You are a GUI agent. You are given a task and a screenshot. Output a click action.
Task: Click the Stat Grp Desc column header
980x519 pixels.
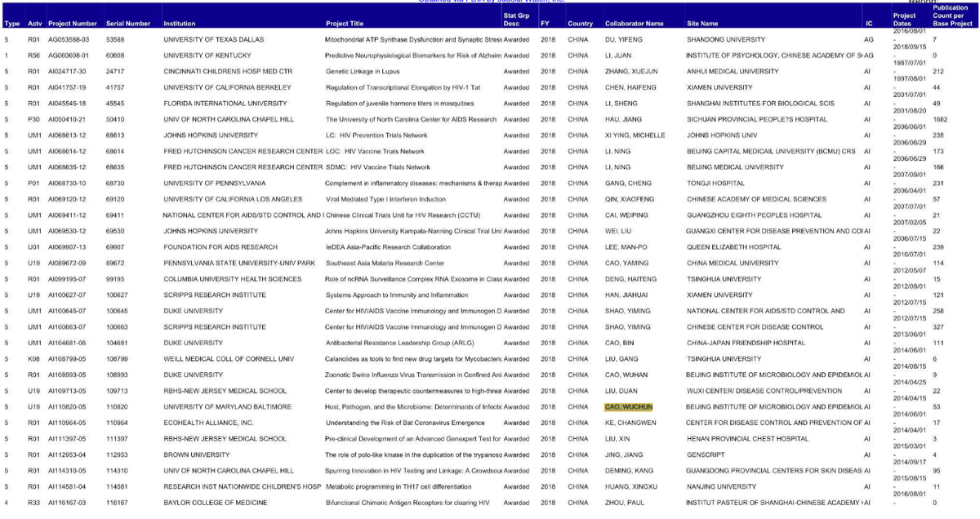515,20
